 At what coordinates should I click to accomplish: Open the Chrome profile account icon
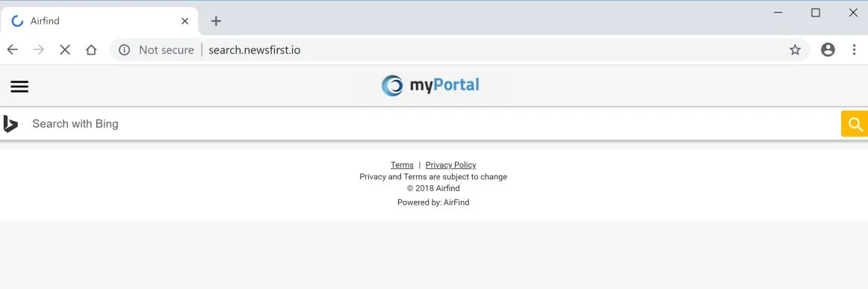click(x=828, y=50)
